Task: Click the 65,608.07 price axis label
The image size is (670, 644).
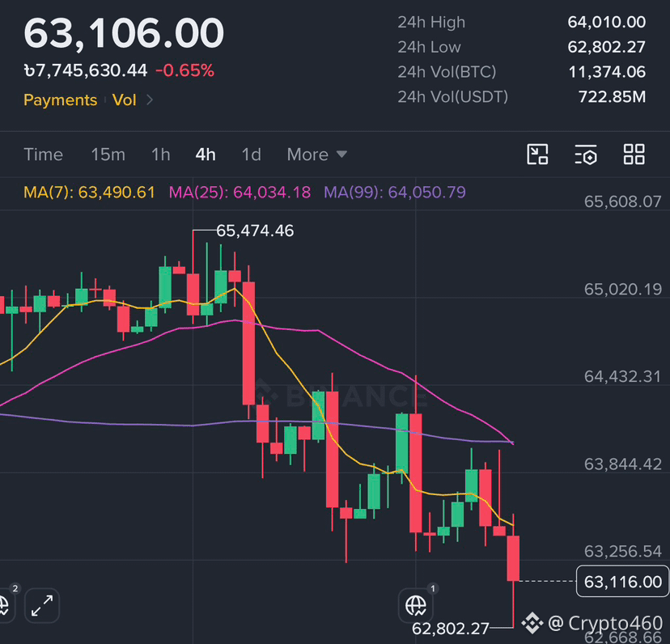Action: pos(622,201)
